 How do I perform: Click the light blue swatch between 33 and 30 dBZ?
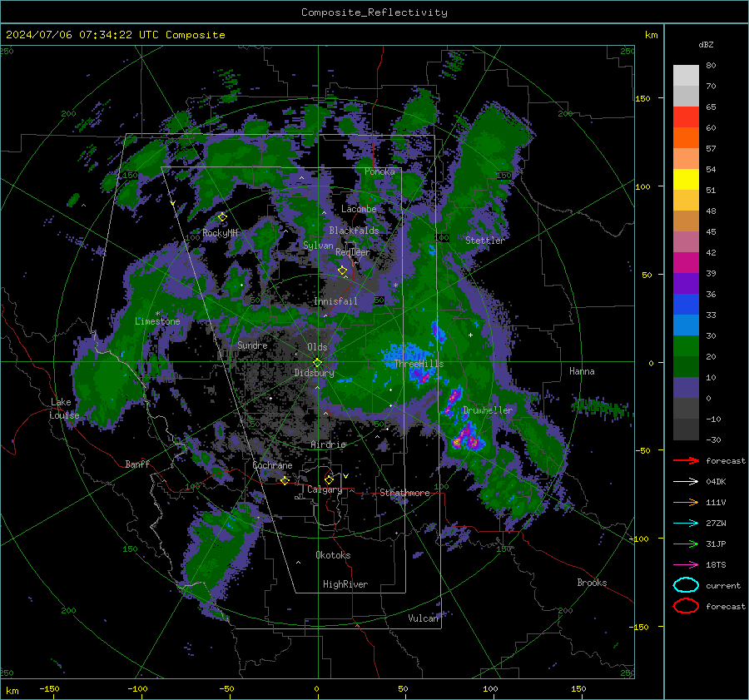pos(686,325)
